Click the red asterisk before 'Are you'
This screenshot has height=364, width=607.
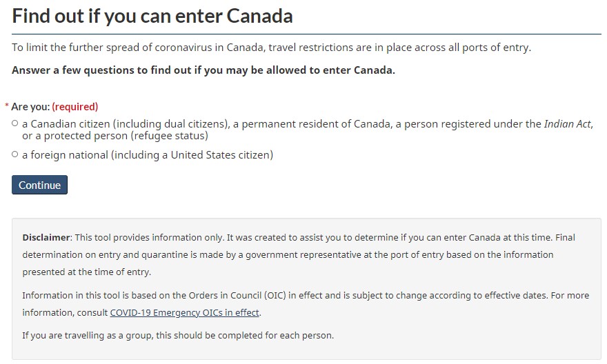point(7,107)
